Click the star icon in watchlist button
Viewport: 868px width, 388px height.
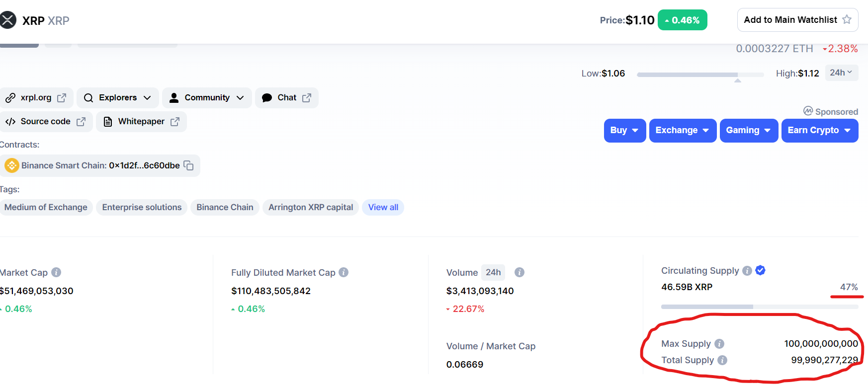(x=847, y=19)
